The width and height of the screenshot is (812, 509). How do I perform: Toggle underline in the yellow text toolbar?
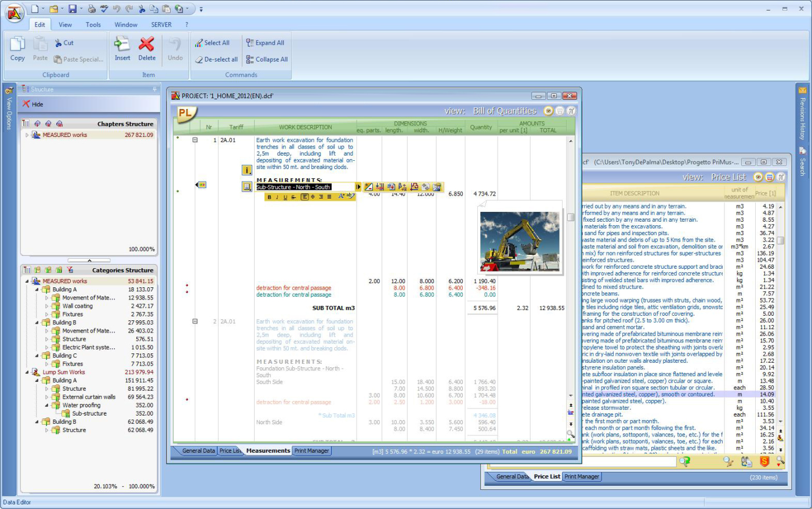click(x=285, y=197)
